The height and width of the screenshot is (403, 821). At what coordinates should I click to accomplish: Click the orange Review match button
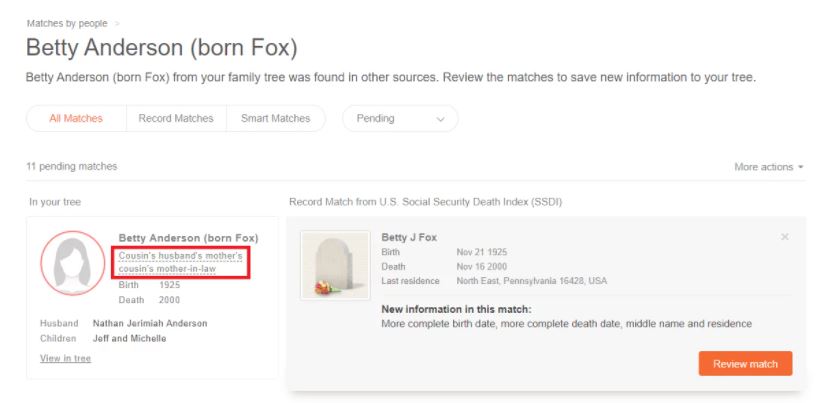[745, 364]
